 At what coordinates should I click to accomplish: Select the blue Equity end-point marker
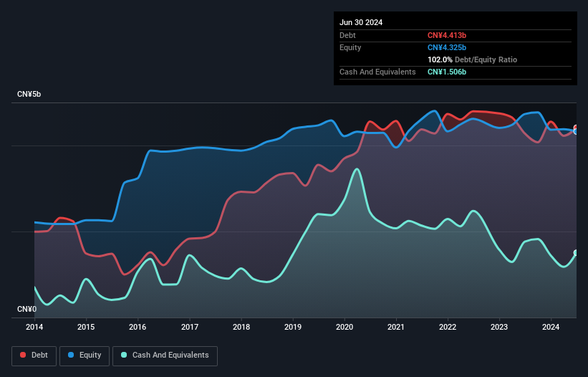point(576,132)
